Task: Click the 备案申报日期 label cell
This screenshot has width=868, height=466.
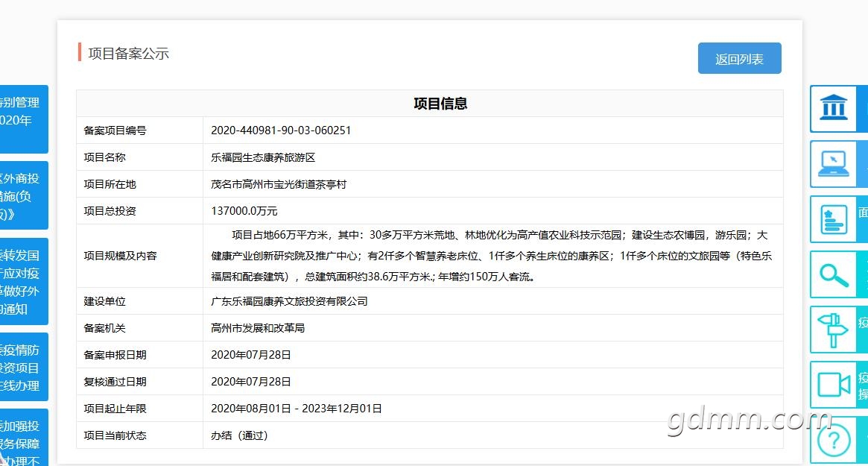Action: tap(139, 355)
